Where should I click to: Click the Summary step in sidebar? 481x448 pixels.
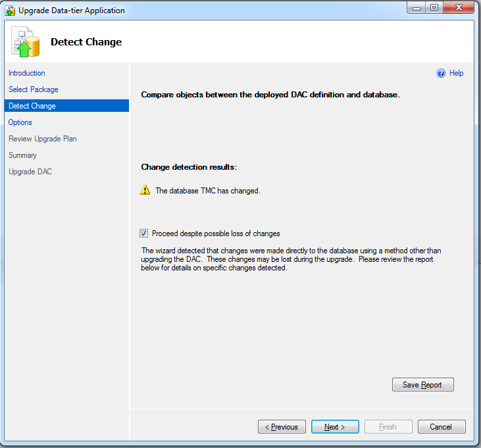[22, 155]
